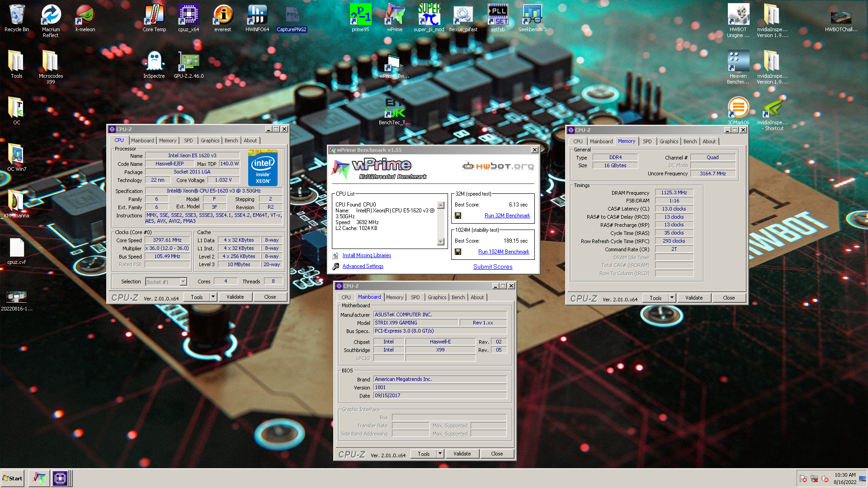This screenshot has height=488, width=868.
Task: Switch to Mainboard tab in left CPU-Z window
Action: click(142, 141)
